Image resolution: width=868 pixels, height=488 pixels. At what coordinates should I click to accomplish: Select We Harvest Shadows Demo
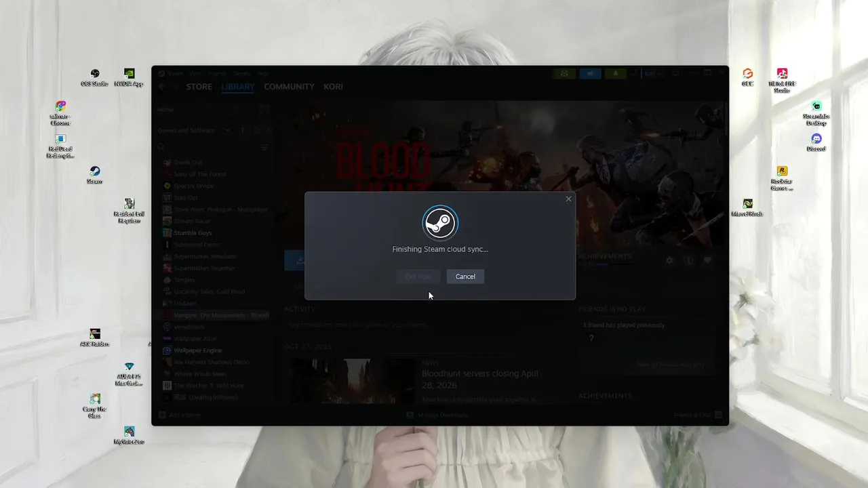[x=213, y=362]
